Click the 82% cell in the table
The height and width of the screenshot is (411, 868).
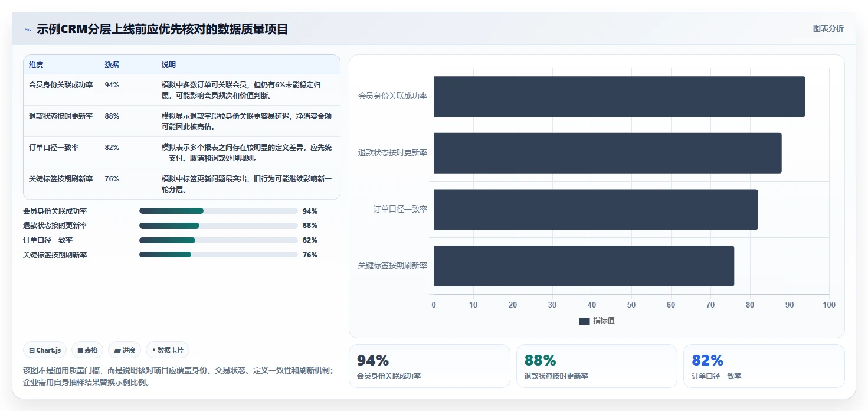pos(112,148)
